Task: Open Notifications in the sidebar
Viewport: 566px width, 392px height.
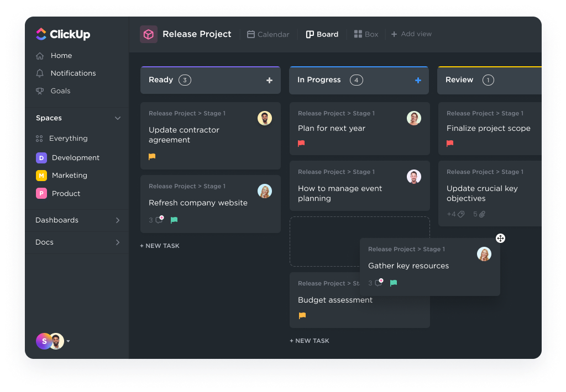Action: click(x=74, y=73)
